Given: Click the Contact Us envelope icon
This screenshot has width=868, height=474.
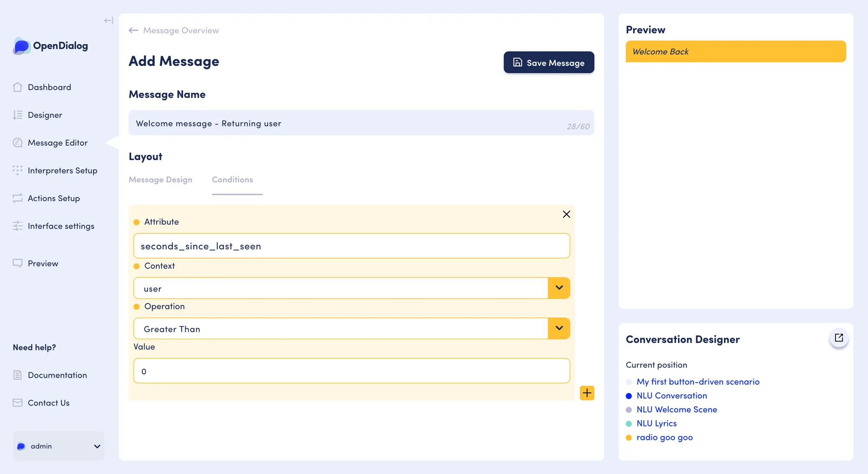Looking at the screenshot, I should tap(17, 403).
